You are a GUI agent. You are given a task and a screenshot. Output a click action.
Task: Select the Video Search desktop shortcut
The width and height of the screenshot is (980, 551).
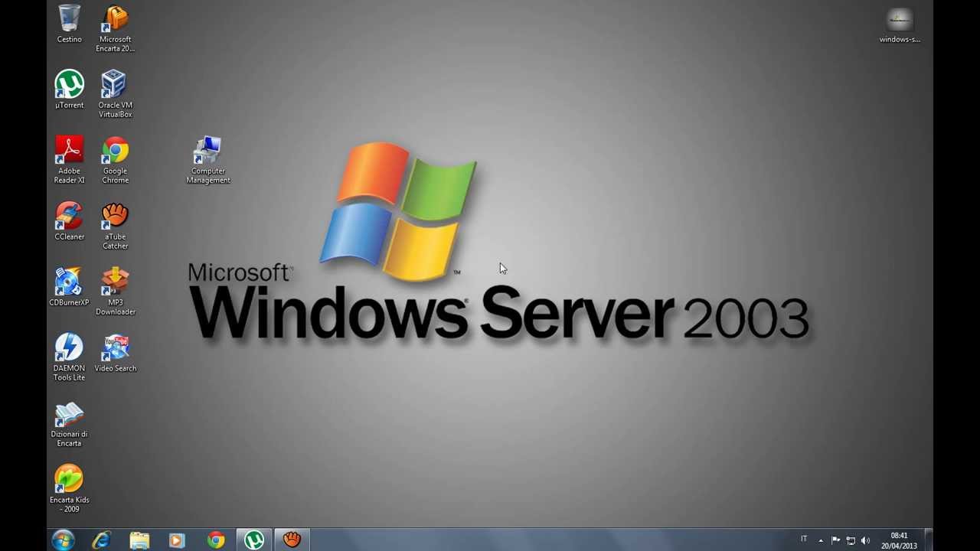click(115, 353)
